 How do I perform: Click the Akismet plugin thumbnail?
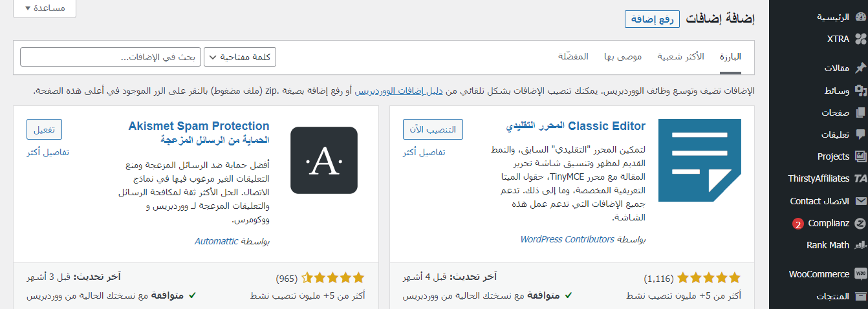pyautogui.click(x=324, y=160)
